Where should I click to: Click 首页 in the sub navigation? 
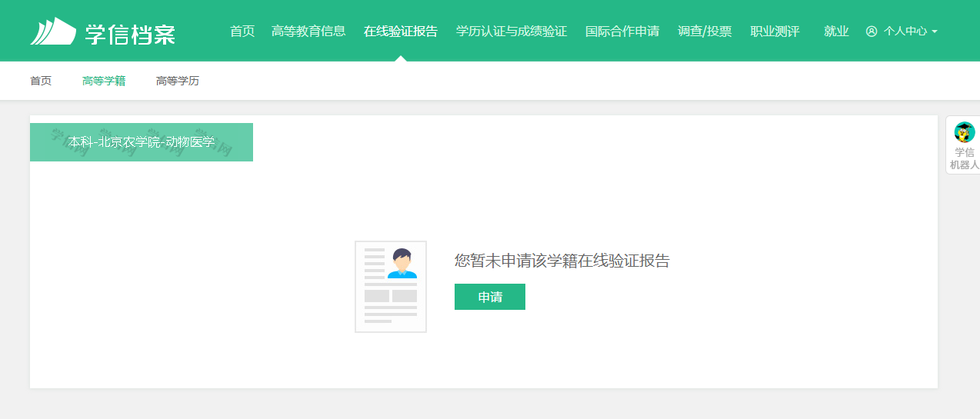41,81
